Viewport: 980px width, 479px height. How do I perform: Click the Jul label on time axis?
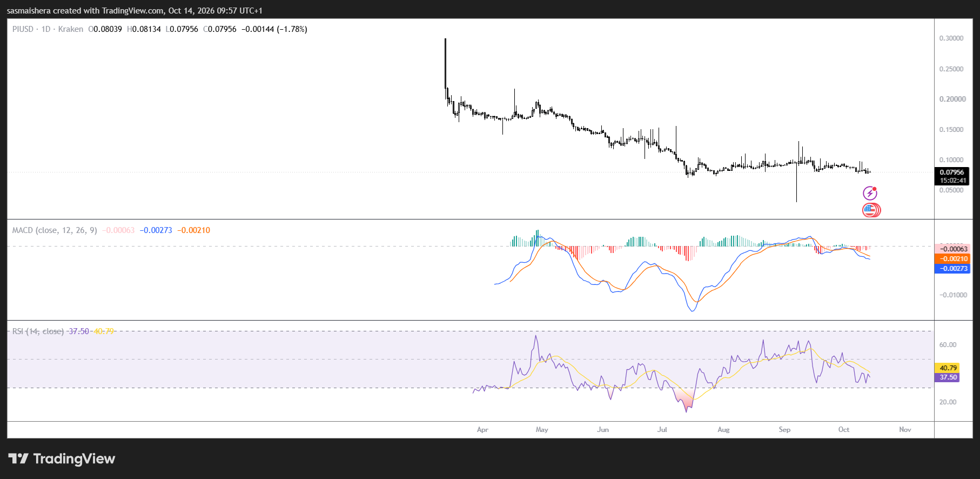(x=662, y=430)
